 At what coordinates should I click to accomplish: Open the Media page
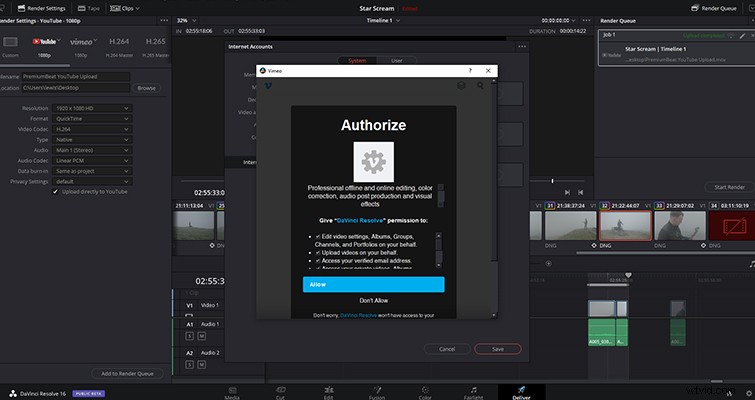pyautogui.click(x=232, y=393)
